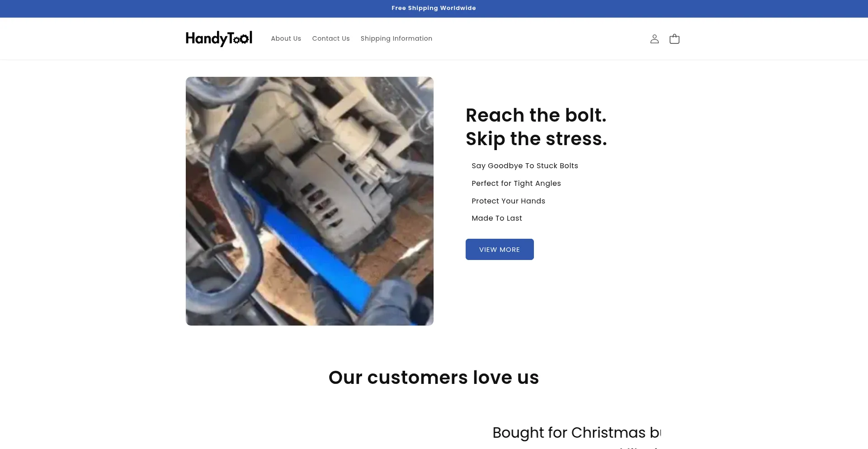
Task: Click the alternator wrench product image
Action: coord(309,201)
